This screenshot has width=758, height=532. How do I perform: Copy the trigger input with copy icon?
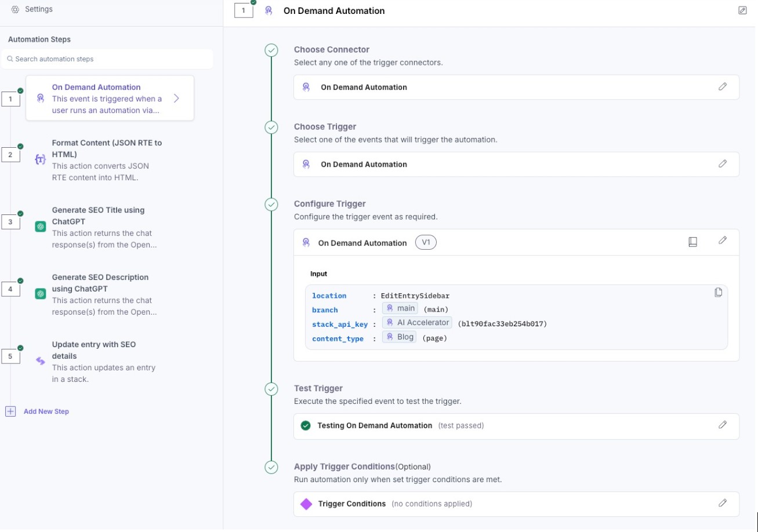point(718,293)
